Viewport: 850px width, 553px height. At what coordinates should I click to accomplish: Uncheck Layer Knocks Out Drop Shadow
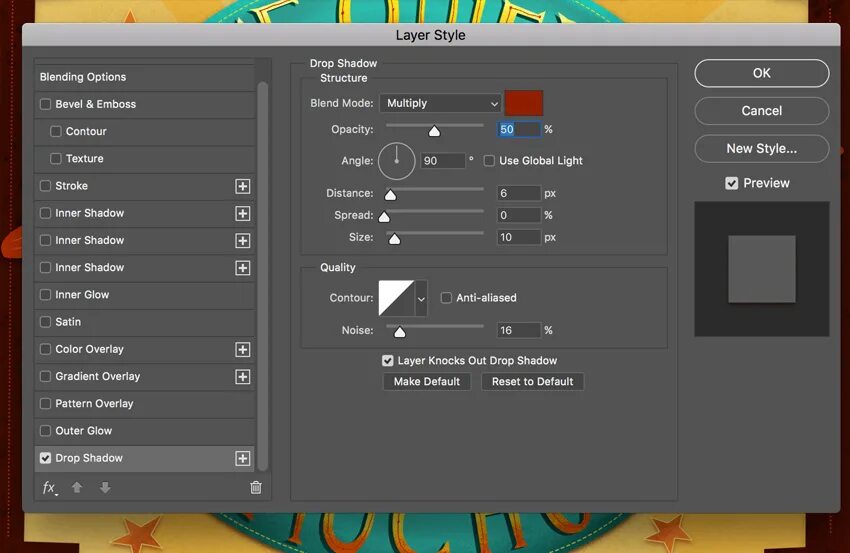tap(388, 361)
